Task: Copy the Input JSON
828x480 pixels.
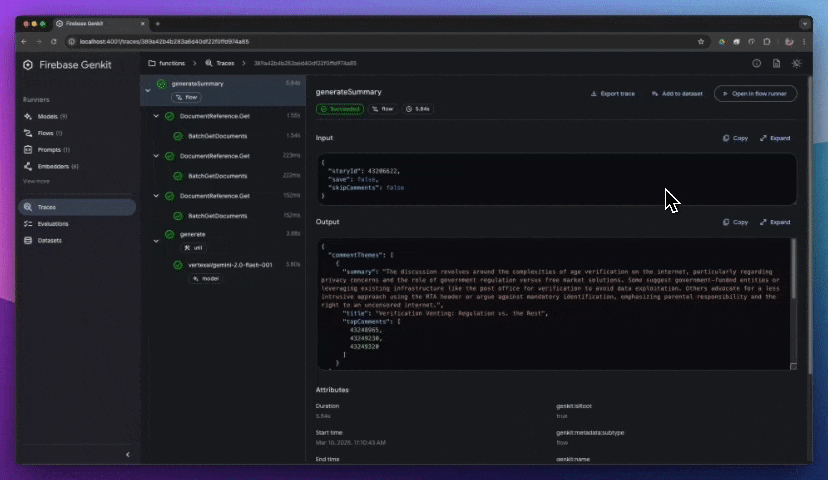Action: pos(735,138)
